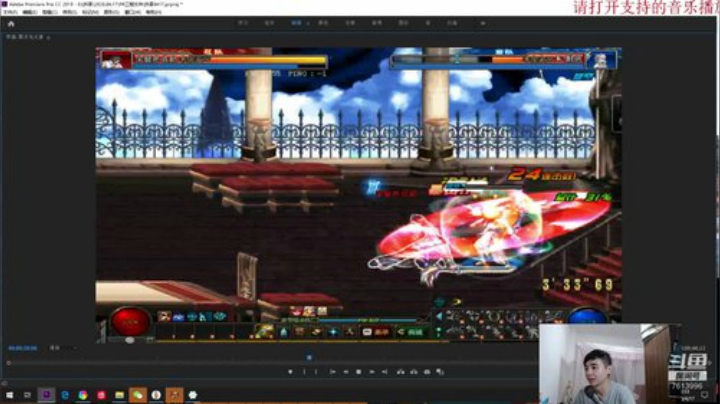Click the game video preview in Program monitor
This screenshot has width=720, height=404.
click(x=359, y=196)
